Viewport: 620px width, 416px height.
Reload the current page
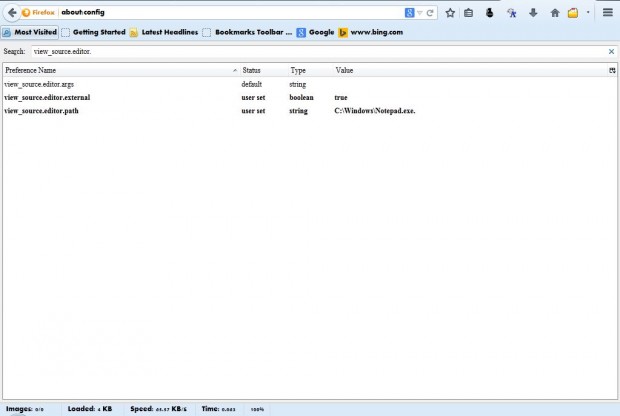coord(430,13)
